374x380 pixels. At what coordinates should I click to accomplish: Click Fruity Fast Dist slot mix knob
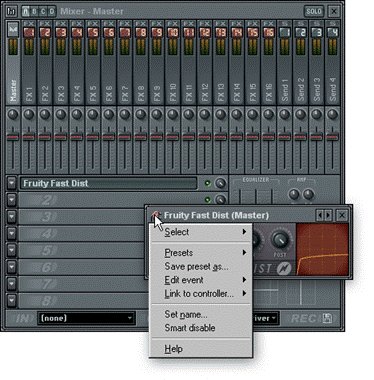coord(220,183)
